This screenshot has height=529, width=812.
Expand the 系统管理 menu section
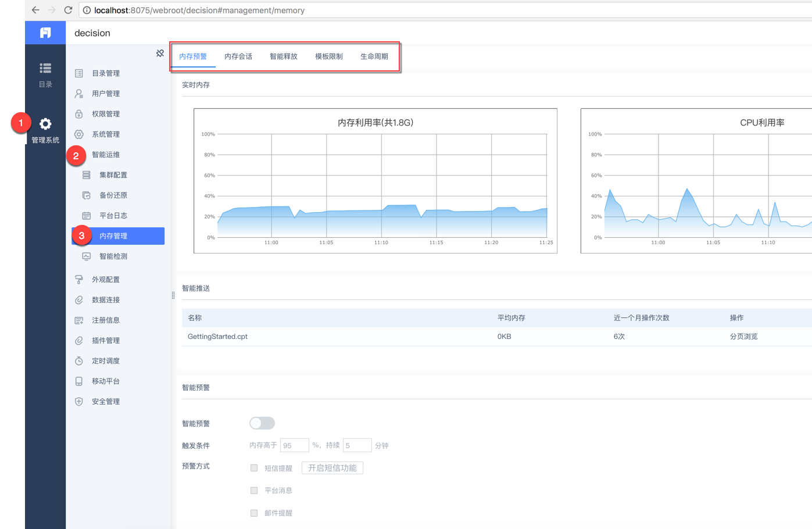[106, 134]
